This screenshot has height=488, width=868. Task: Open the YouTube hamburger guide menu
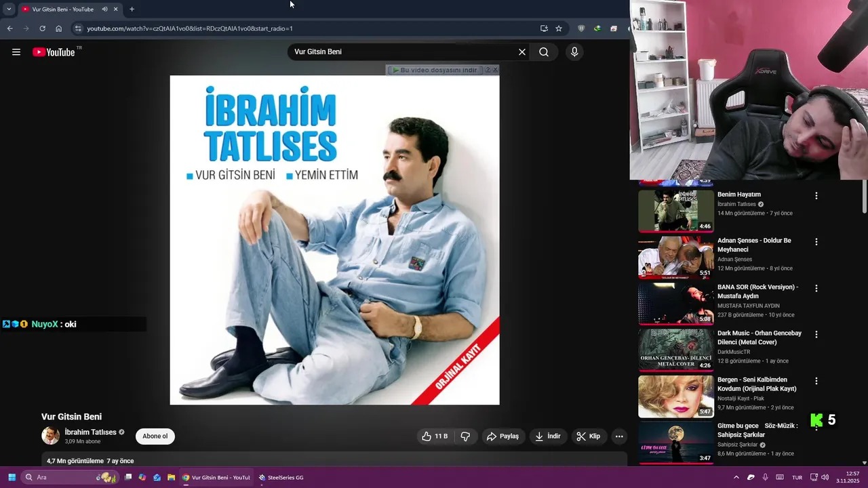tap(16, 52)
